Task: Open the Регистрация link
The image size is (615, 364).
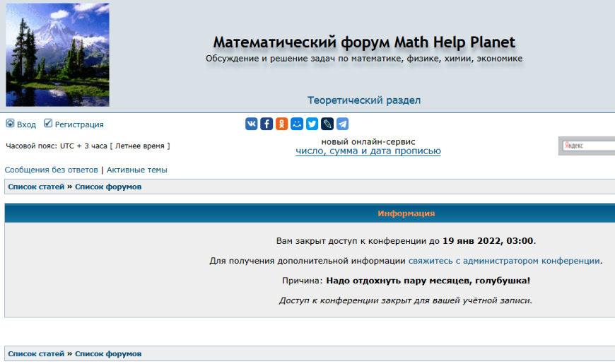Action: click(79, 124)
